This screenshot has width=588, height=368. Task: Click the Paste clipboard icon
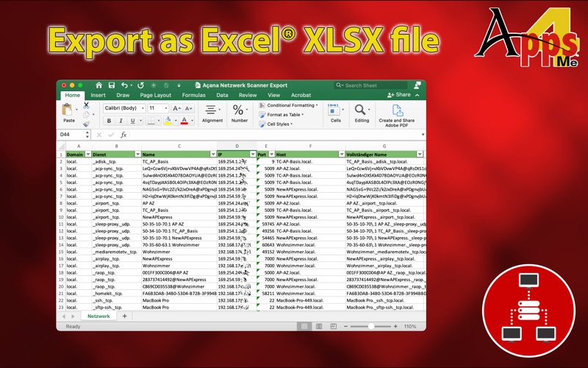(x=68, y=110)
